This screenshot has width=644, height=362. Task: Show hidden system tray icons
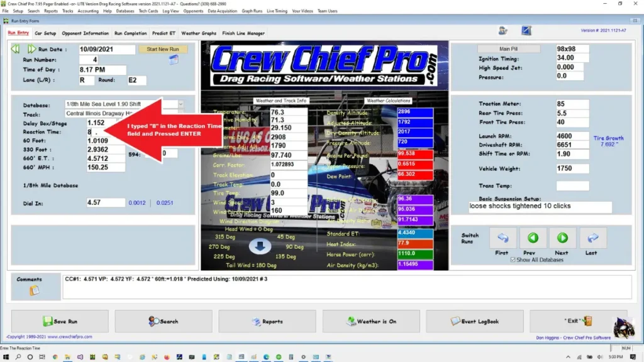point(568,357)
